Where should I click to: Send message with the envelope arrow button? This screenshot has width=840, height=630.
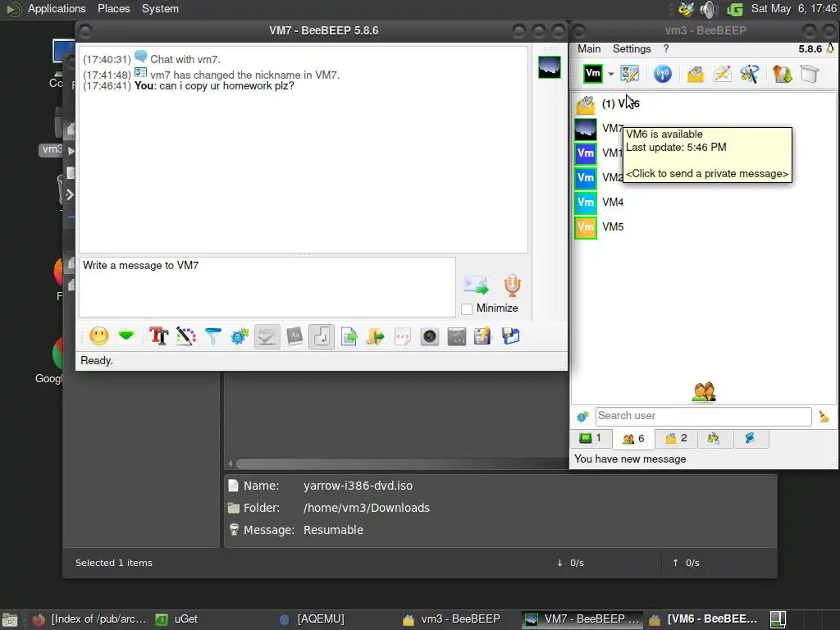(477, 285)
